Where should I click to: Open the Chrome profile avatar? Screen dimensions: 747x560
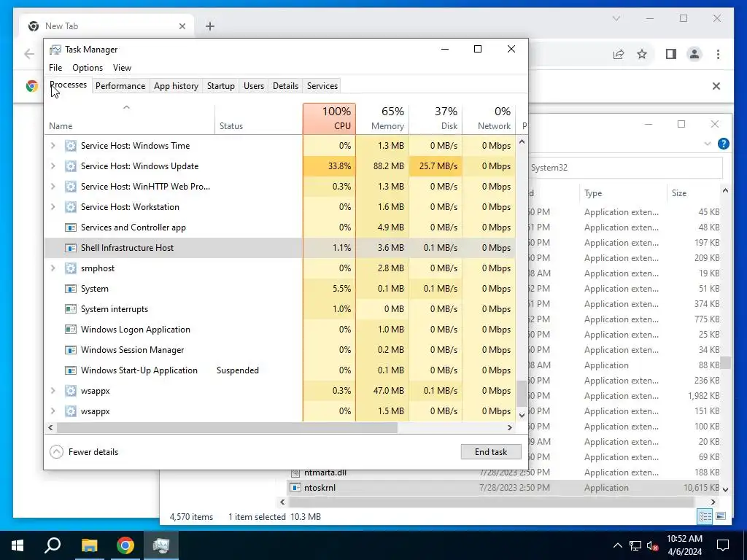point(694,54)
